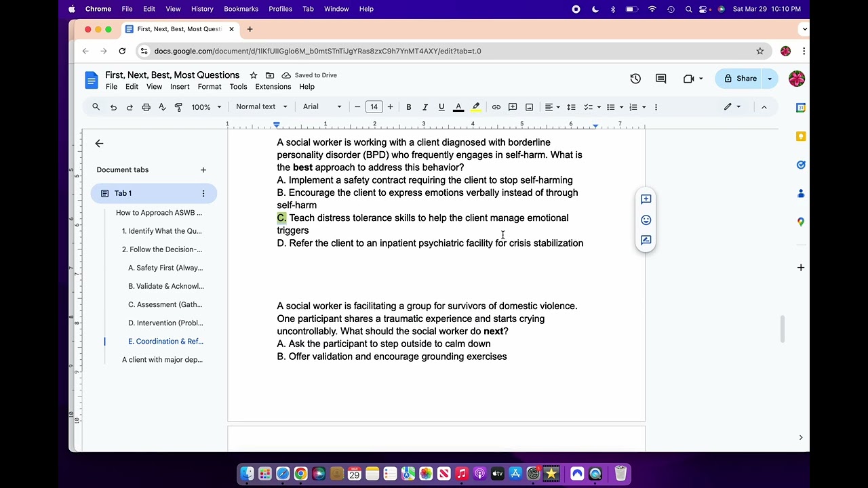868x488 pixels.
Task: Open the Docs home icon
Action: click(x=92, y=80)
